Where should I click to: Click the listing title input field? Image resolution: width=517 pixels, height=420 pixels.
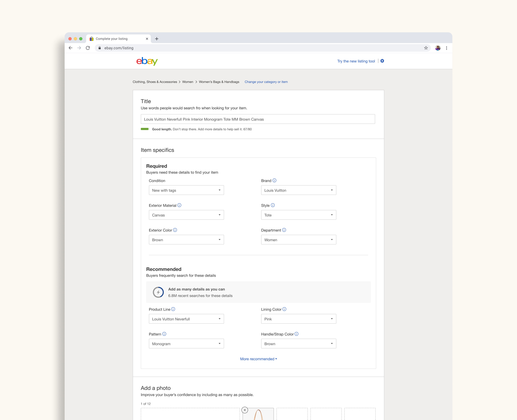258,119
